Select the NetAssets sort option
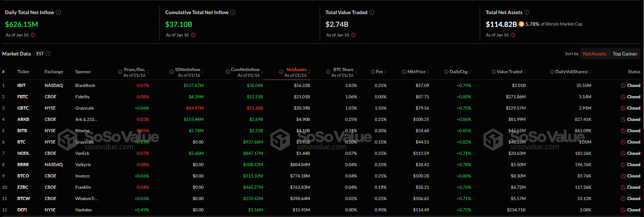 click(x=595, y=54)
